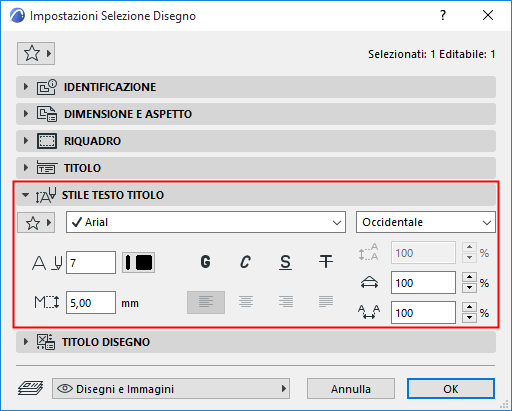
Task: Toggle italic (C) text style
Action: click(246, 262)
